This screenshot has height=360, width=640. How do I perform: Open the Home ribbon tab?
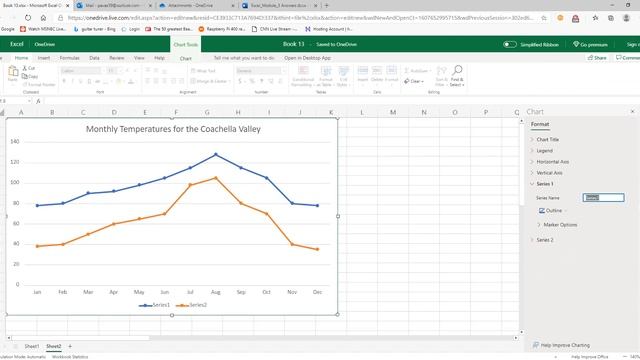pos(21,58)
